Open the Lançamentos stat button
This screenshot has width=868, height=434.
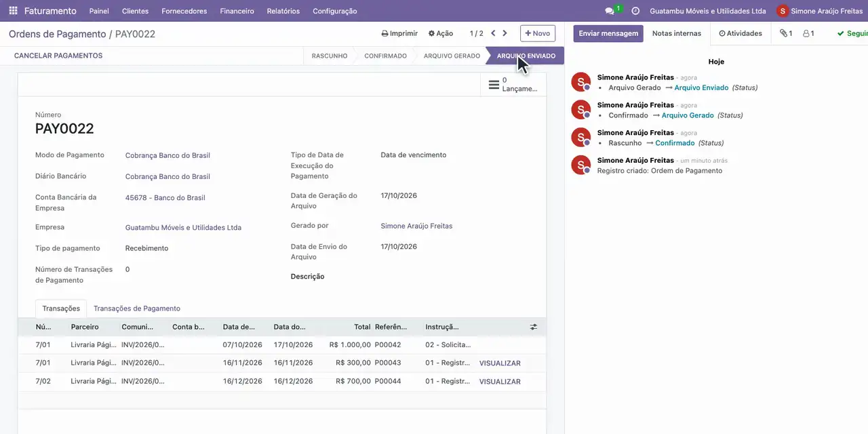(515, 85)
